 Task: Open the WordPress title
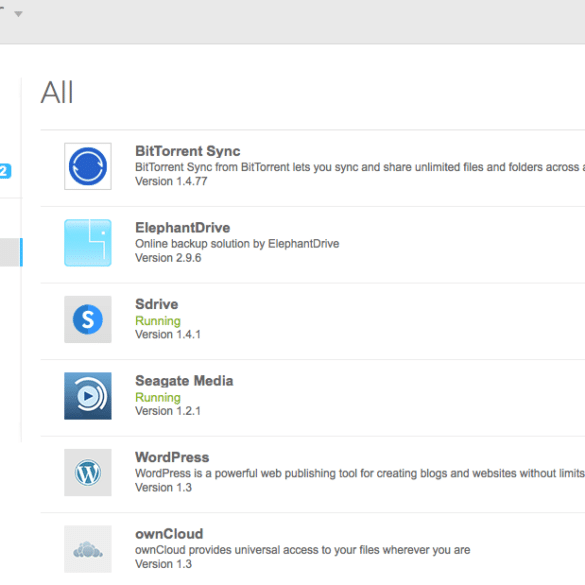click(x=172, y=457)
